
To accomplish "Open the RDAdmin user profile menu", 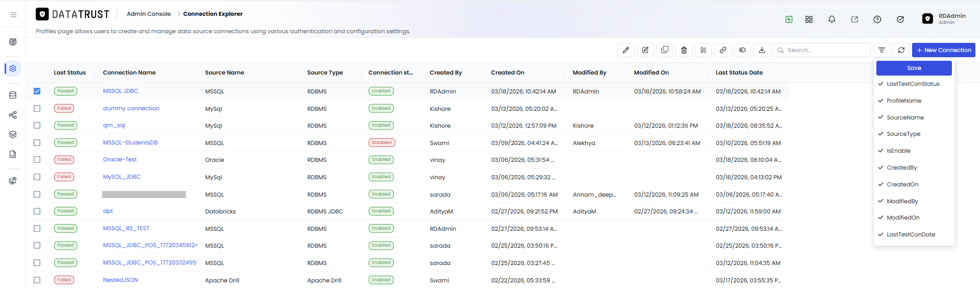I will (x=944, y=19).
